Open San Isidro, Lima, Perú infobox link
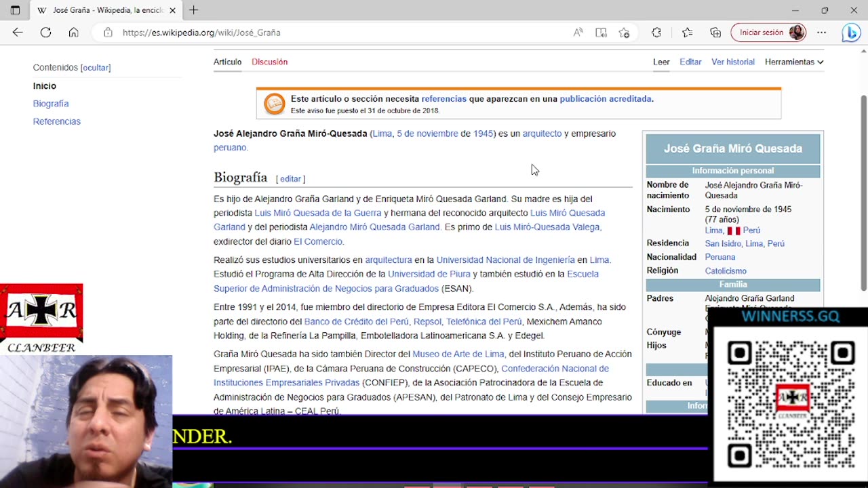868x488 pixels. [745, 243]
